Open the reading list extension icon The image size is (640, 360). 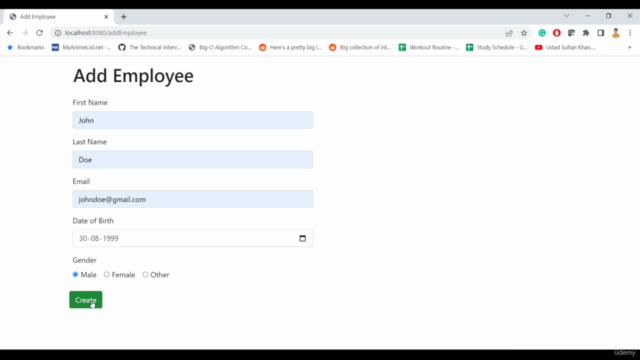(571, 33)
